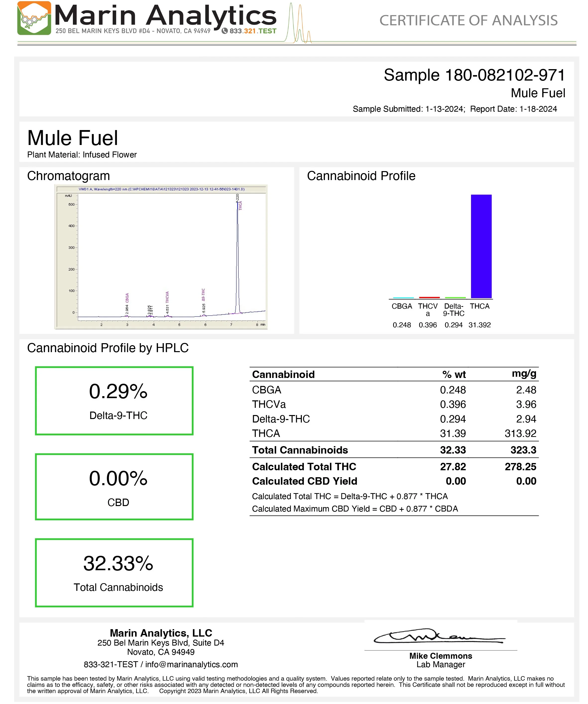This screenshot has height=704, width=588.
Task: Click the info@marinanalytics.com email address
Action: tap(192, 664)
